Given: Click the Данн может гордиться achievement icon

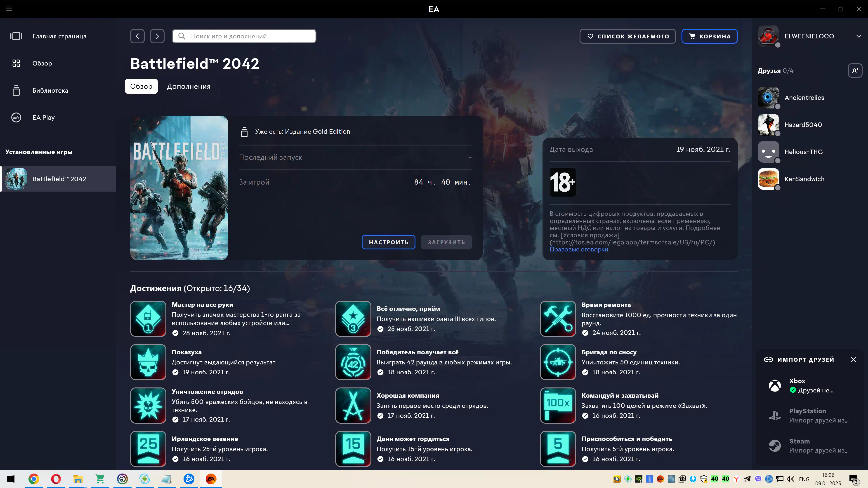Looking at the screenshot, I should coord(353,449).
